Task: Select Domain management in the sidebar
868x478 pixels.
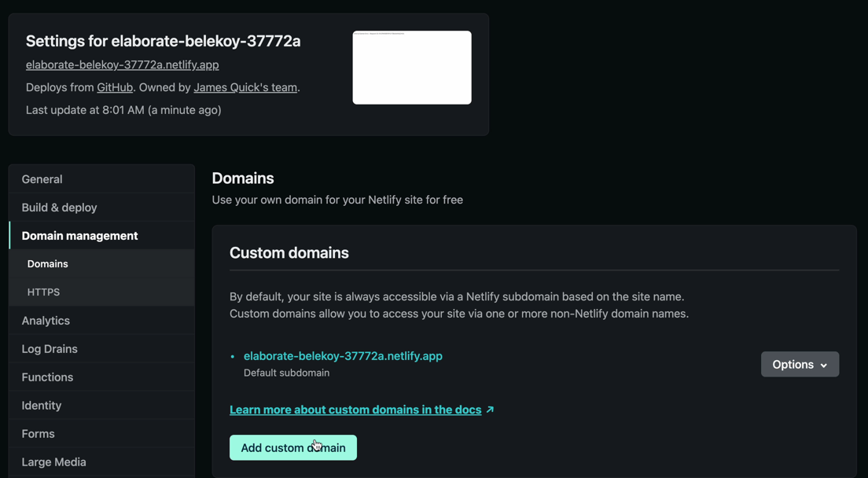Action: coord(102,236)
